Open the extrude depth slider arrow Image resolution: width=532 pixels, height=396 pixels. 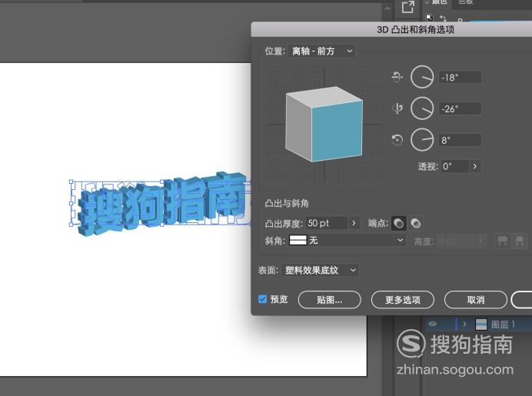[x=354, y=223]
